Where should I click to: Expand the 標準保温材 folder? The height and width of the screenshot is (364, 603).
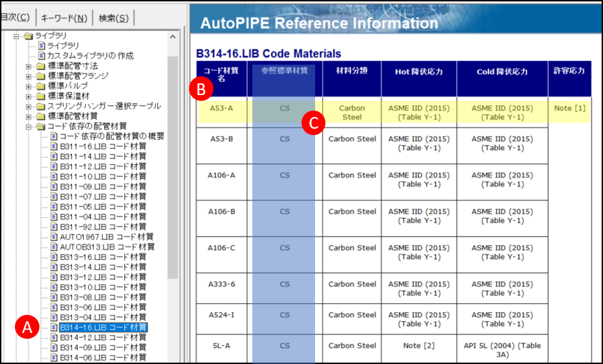tap(28, 96)
